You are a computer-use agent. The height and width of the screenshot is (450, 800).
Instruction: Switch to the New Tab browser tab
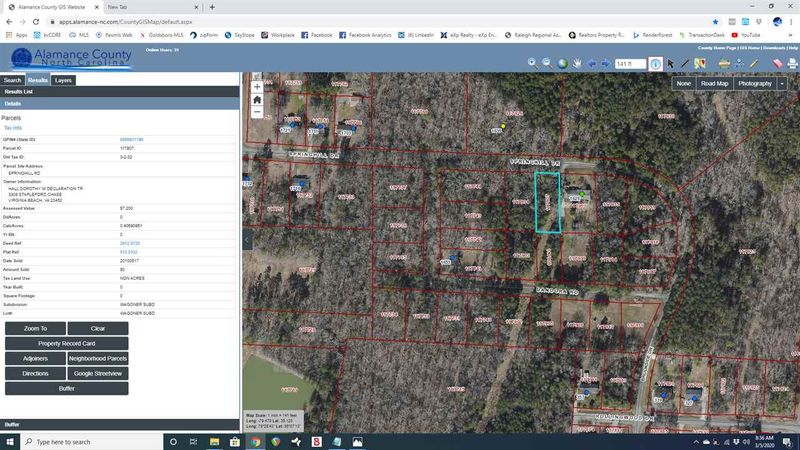point(153,7)
